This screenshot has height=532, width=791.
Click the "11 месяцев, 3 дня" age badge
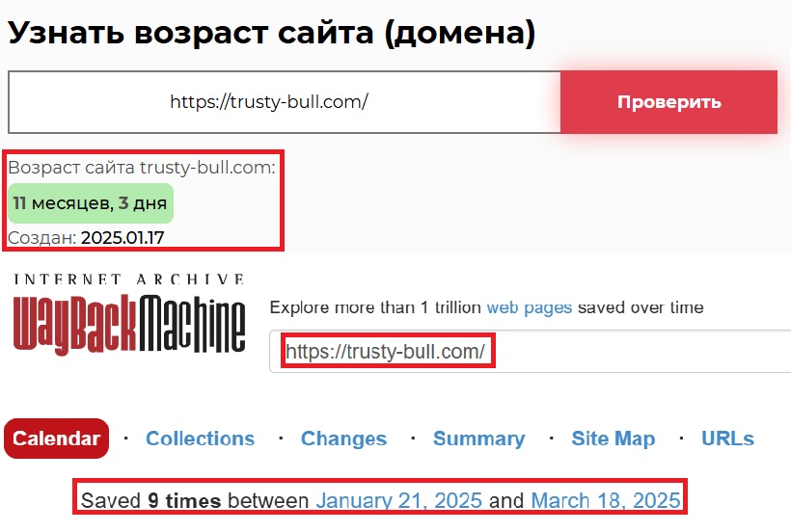pyautogui.click(x=91, y=203)
